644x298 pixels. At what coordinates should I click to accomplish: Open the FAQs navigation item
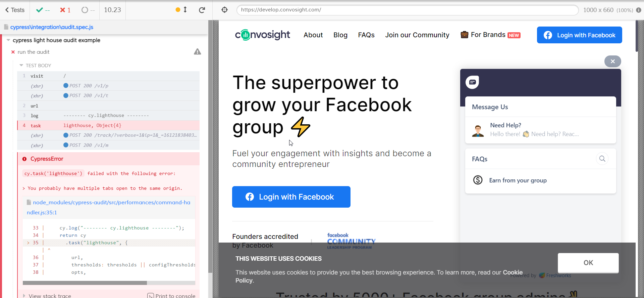[366, 35]
